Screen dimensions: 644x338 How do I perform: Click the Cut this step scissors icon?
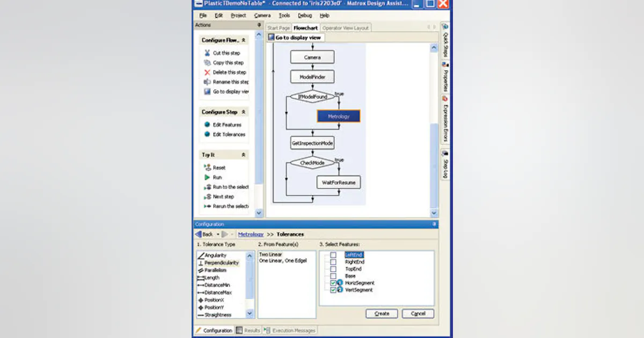[x=208, y=53]
